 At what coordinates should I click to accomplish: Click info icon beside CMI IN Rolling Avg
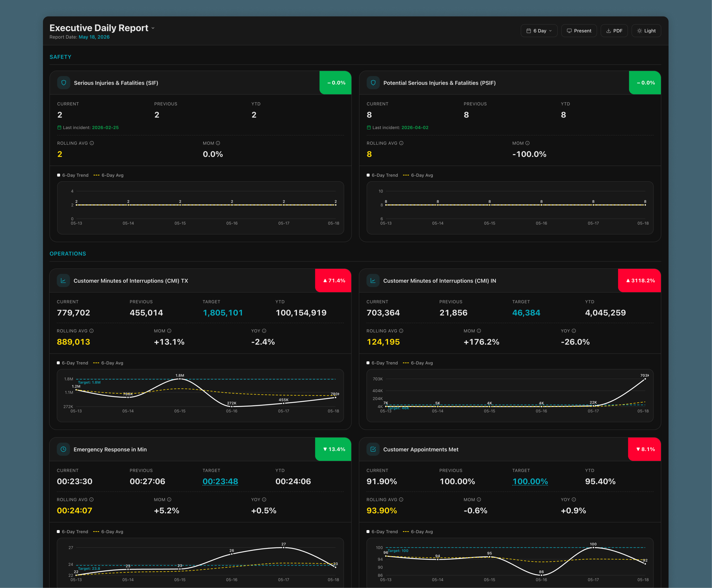click(x=401, y=331)
